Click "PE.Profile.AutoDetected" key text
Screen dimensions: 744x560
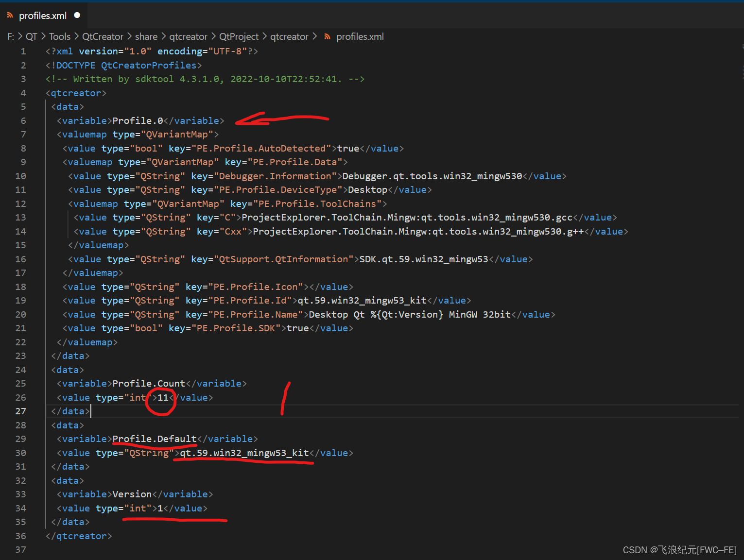tap(261, 149)
